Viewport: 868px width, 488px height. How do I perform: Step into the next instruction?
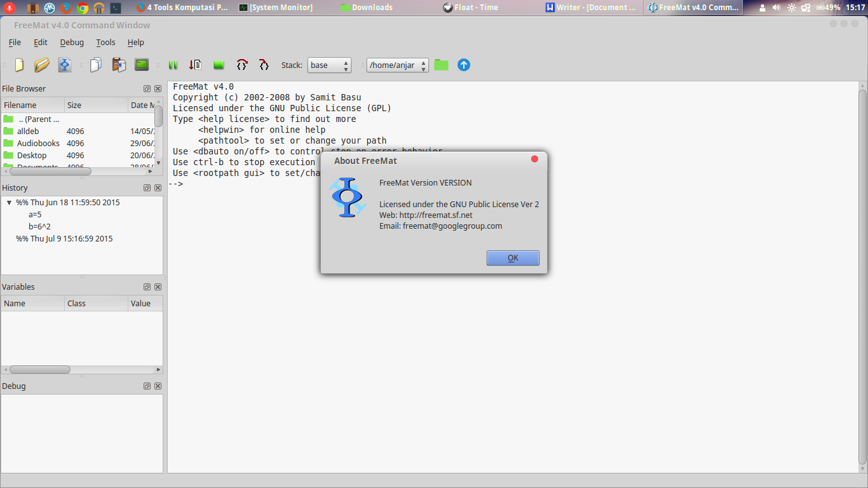point(263,64)
